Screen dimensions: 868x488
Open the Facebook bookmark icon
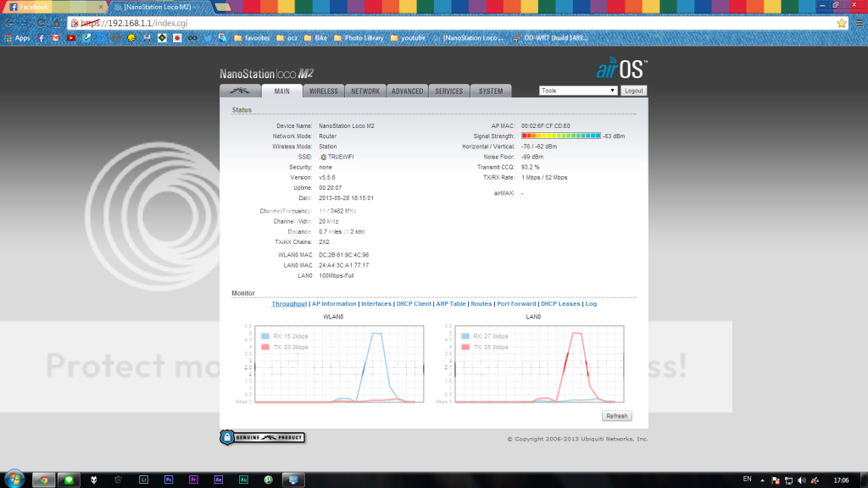click(x=41, y=38)
